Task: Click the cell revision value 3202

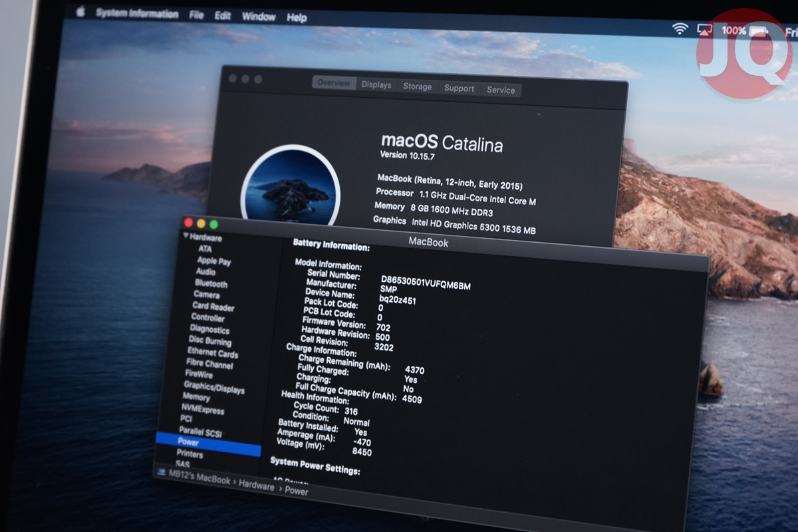Action: click(384, 346)
